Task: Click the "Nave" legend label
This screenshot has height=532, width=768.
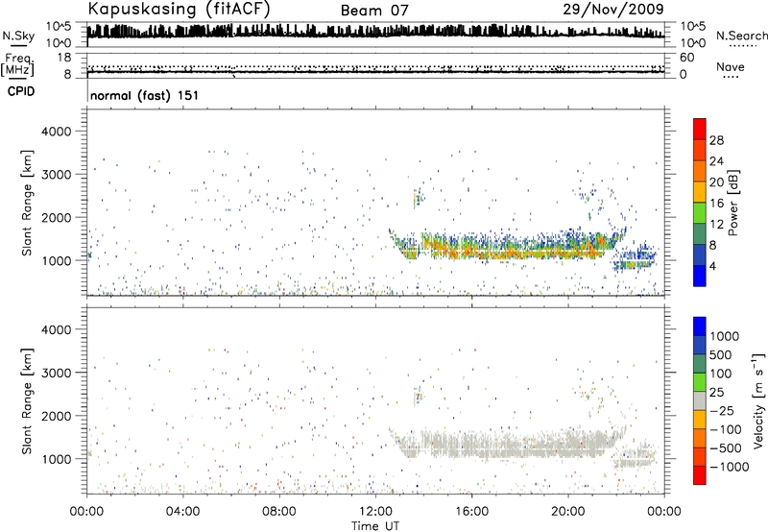Action: [731, 66]
